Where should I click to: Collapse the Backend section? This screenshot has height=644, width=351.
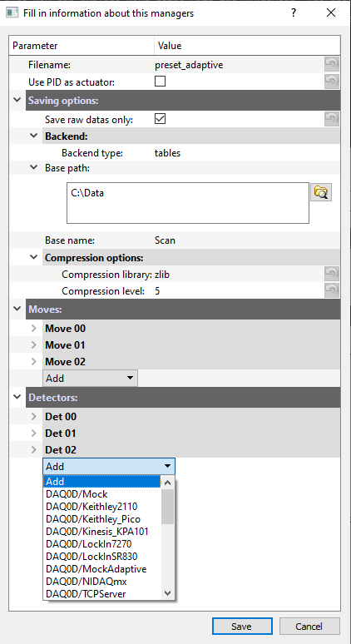tap(34, 136)
